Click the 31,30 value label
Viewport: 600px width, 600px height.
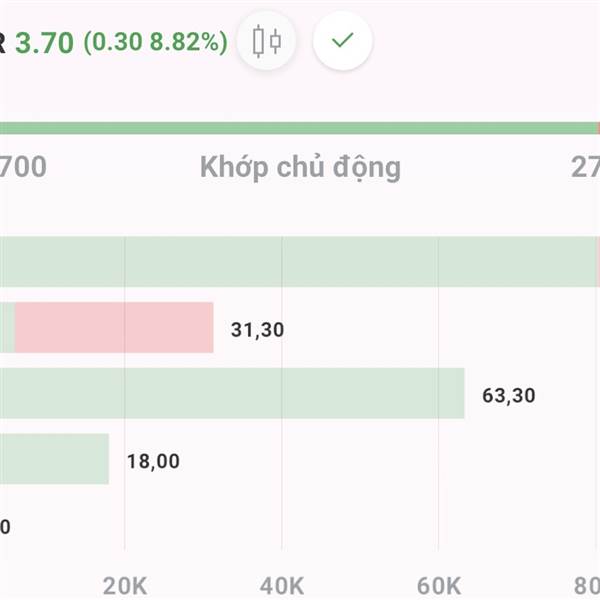coord(258,330)
